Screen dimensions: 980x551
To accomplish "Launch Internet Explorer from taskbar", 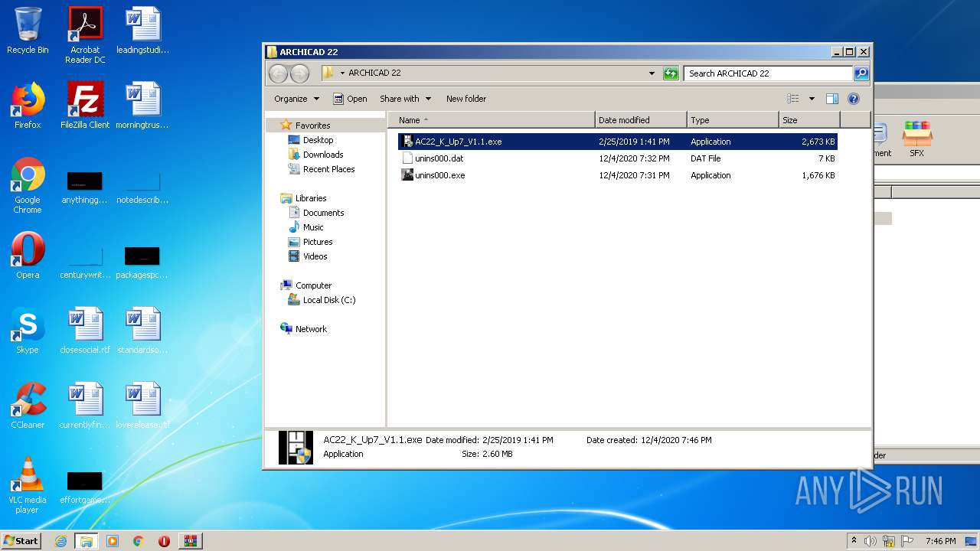I will (x=61, y=541).
